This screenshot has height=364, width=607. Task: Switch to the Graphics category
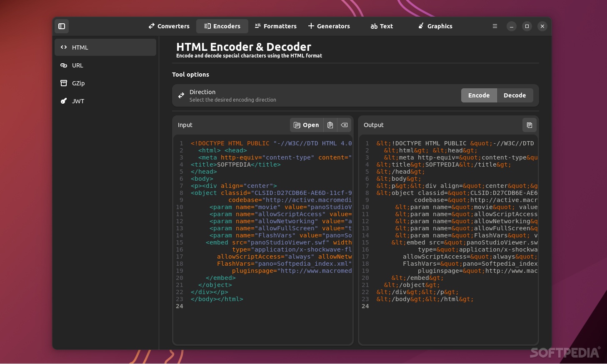435,26
